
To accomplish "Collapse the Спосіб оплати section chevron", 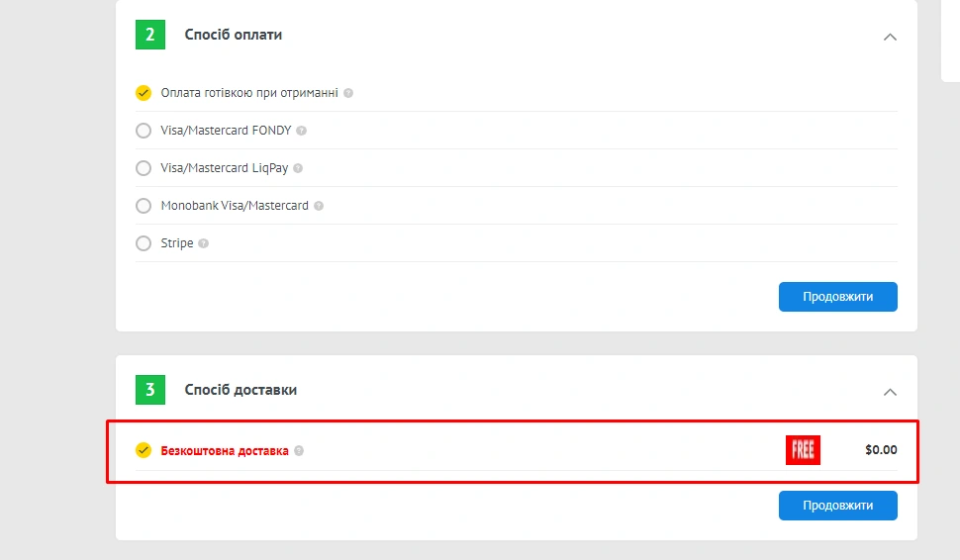I will [x=890, y=37].
